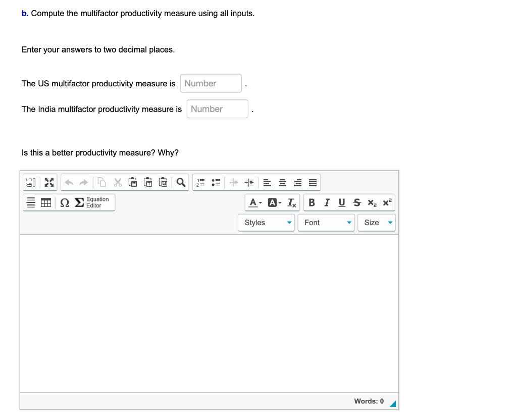Remove formatting from the text
This screenshot has height=420, width=517.
click(x=291, y=202)
